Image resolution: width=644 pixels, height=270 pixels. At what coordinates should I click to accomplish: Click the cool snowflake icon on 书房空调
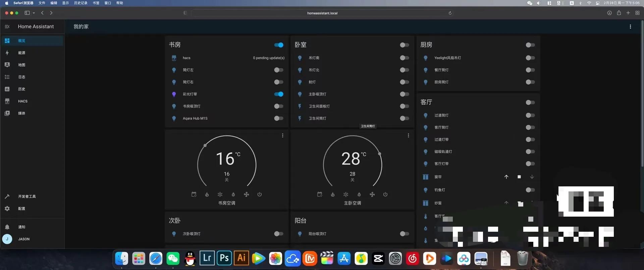220,194
